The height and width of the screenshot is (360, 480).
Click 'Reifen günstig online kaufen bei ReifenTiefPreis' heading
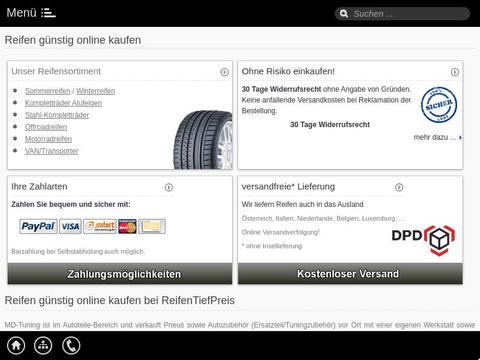tap(120, 300)
